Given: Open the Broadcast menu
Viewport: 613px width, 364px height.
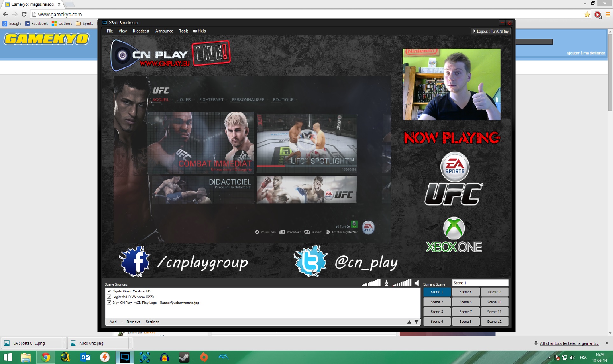Looking at the screenshot, I should (141, 31).
